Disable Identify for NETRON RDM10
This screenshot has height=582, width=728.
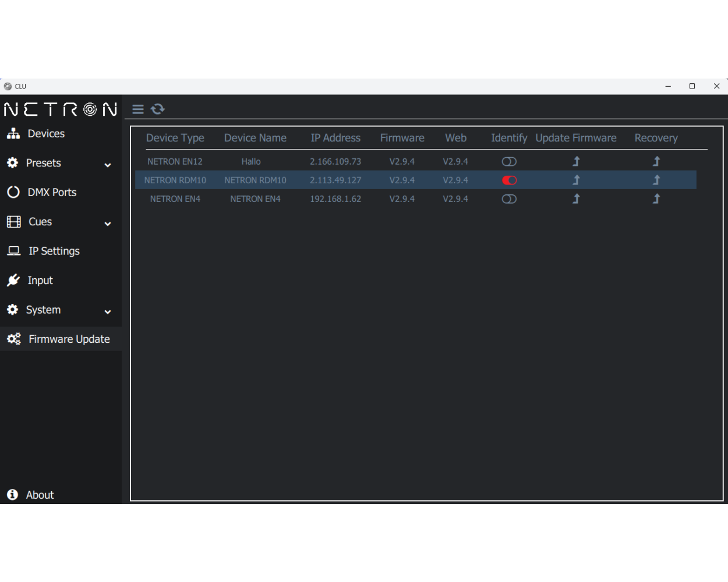click(509, 180)
